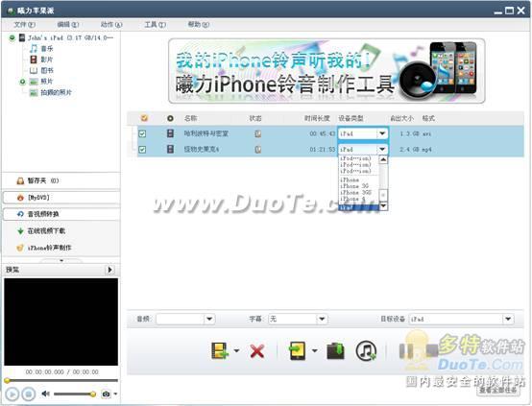
Task: Click the export to iTunes music icon
Action: click(366, 350)
